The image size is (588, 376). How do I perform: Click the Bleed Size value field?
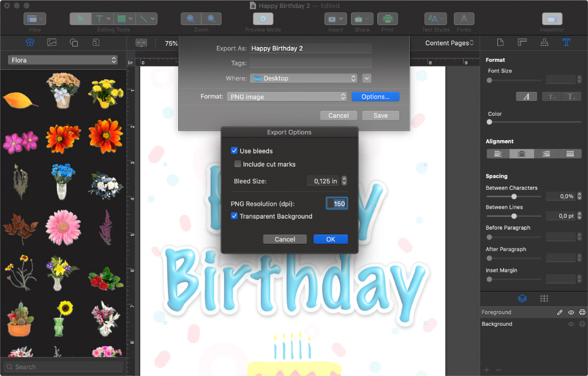point(323,181)
